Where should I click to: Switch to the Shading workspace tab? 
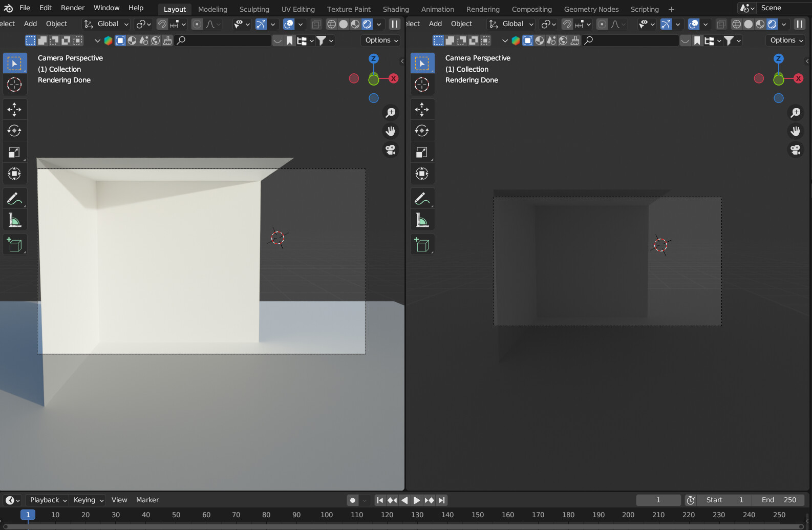(x=396, y=9)
